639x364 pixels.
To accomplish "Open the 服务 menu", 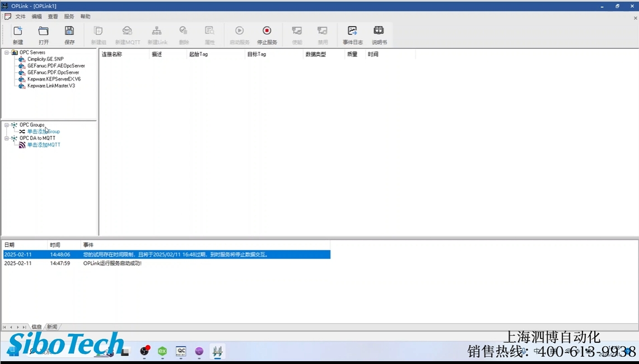I will (x=69, y=17).
